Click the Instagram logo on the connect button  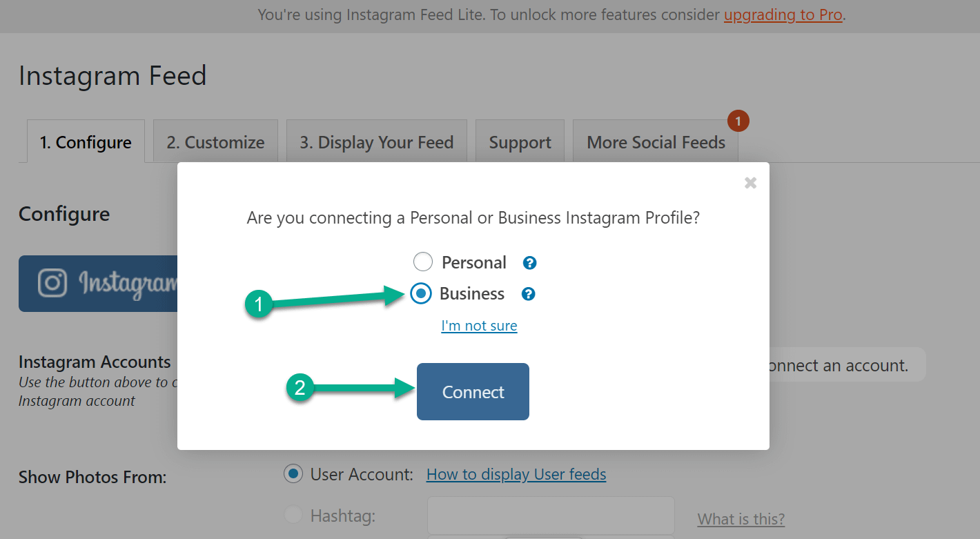52,283
